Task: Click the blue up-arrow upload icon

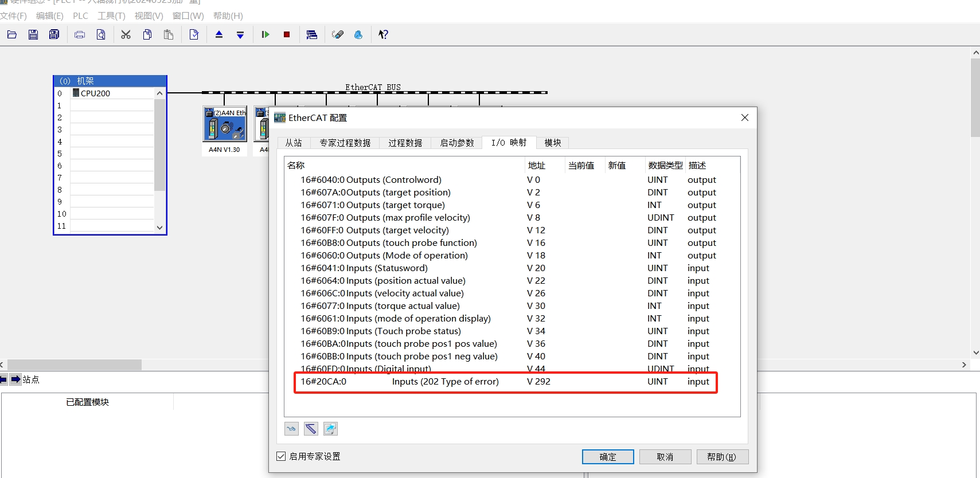Action: point(219,34)
